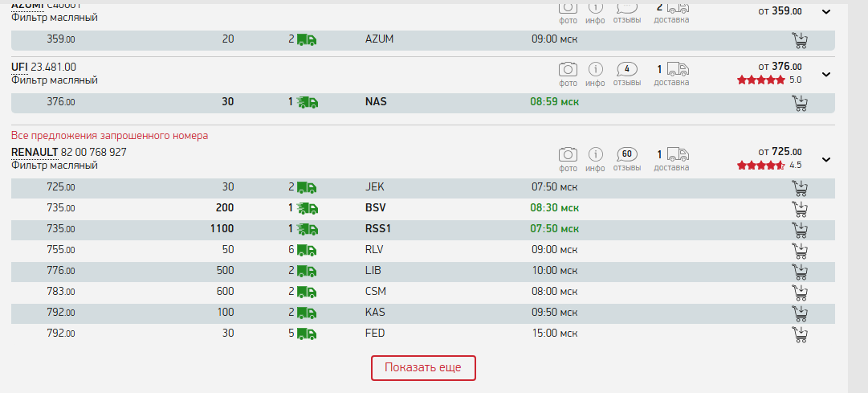Click the KAS supplier code
This screenshot has width=868, height=393.
375,313
